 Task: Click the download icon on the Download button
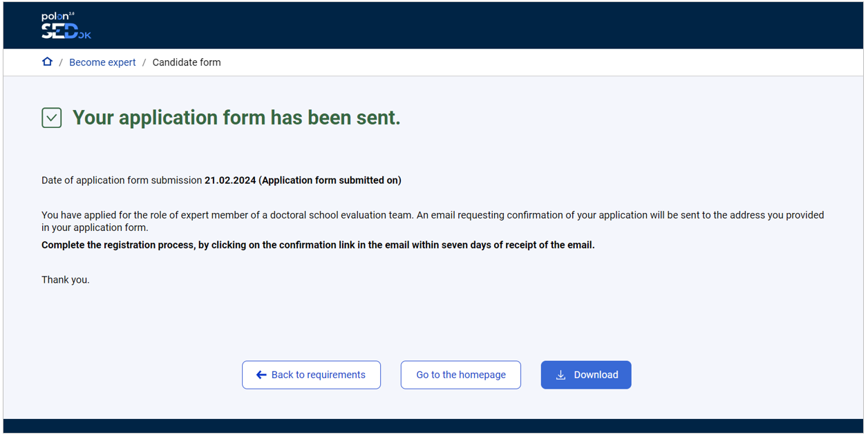[x=560, y=374]
